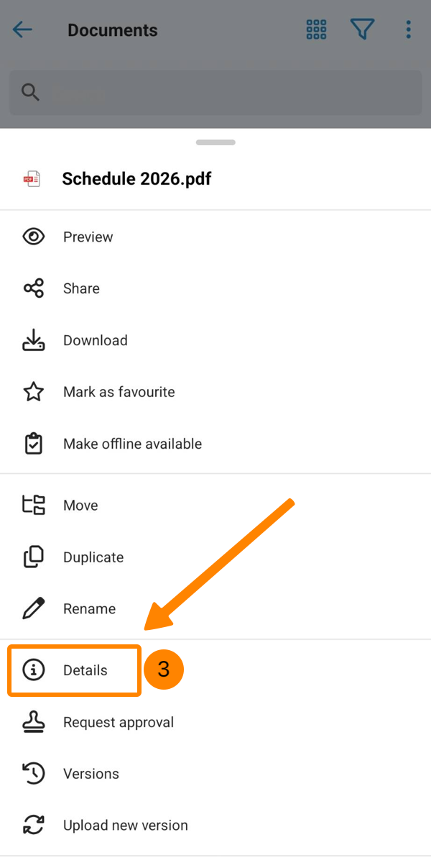Tap the back arrow icon
The height and width of the screenshot is (868, 431).
pyautogui.click(x=23, y=29)
